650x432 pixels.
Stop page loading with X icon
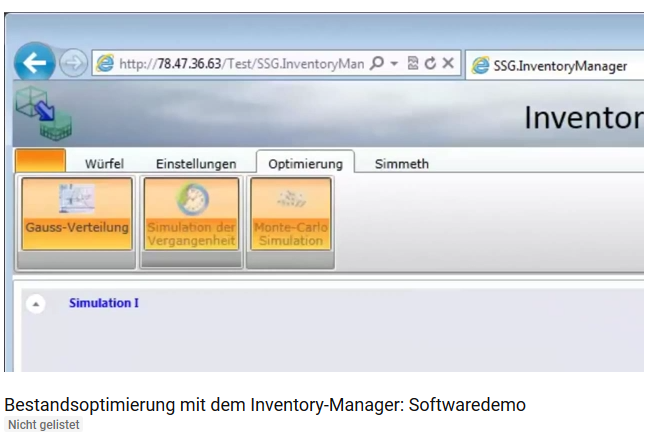(x=448, y=64)
